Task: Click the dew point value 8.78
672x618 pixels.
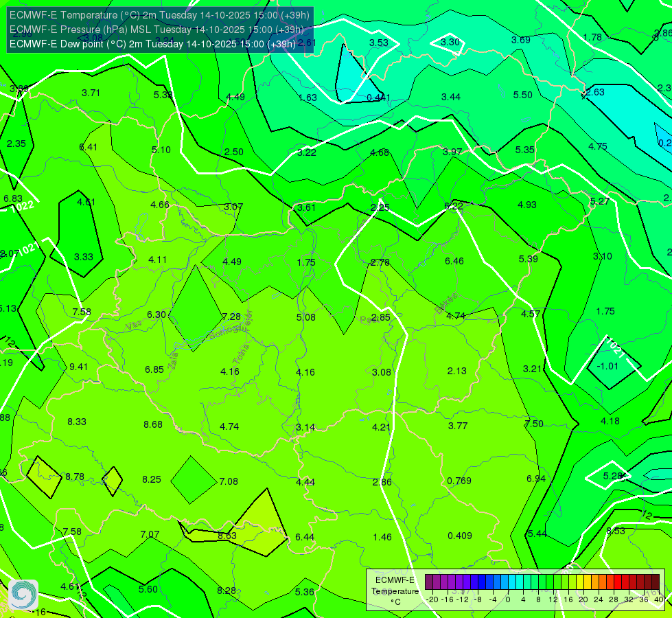Action: [x=75, y=477]
